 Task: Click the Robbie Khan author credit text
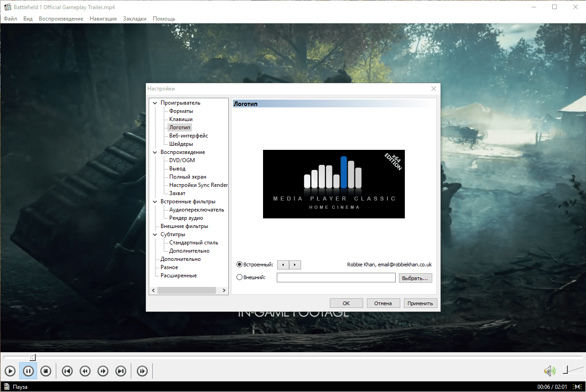coord(389,265)
